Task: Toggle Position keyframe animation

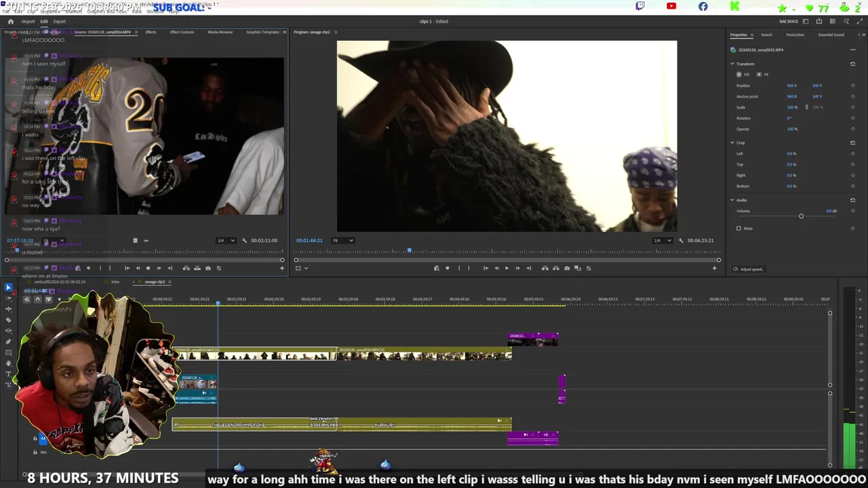Action: tap(852, 85)
